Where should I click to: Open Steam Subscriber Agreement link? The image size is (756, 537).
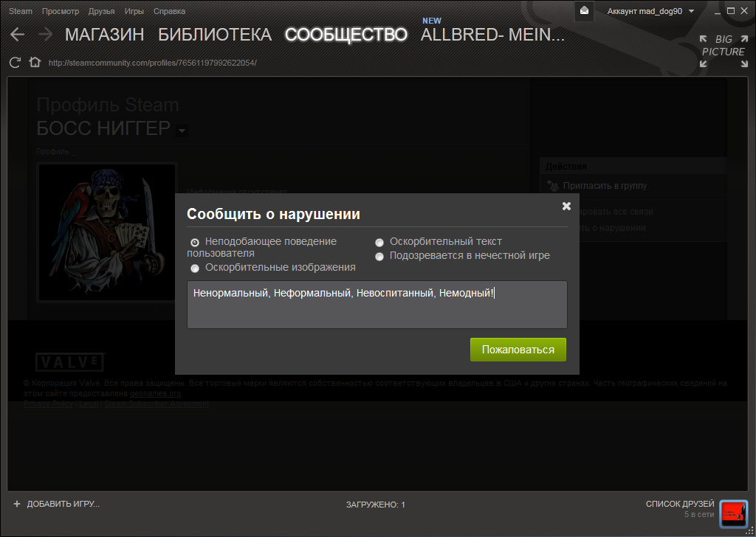click(x=157, y=403)
